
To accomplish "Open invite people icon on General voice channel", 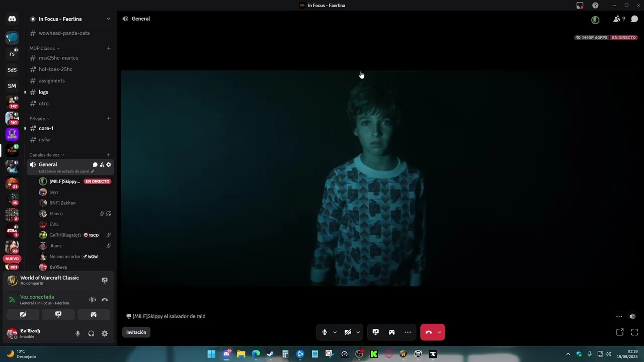I will point(102,164).
